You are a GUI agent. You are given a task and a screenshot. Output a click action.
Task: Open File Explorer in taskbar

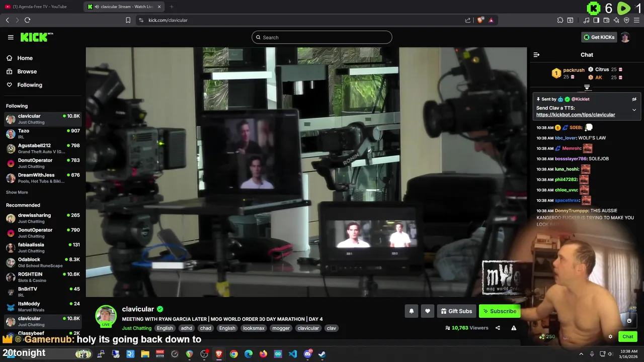point(145,354)
